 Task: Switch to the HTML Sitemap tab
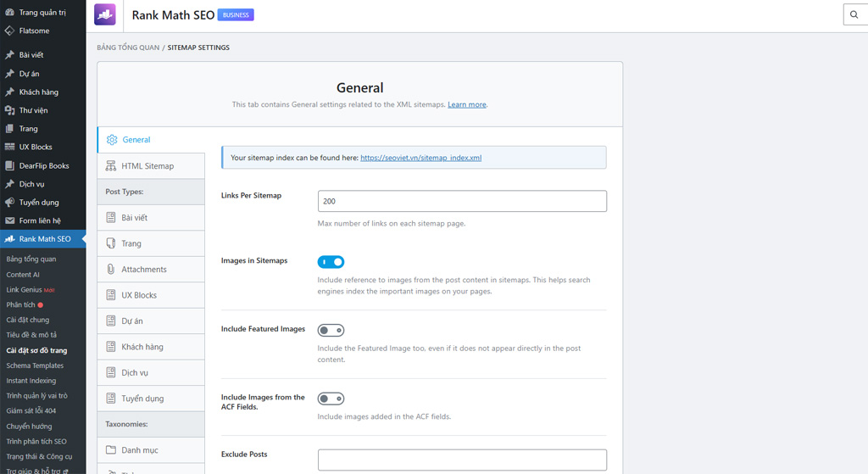click(x=151, y=165)
